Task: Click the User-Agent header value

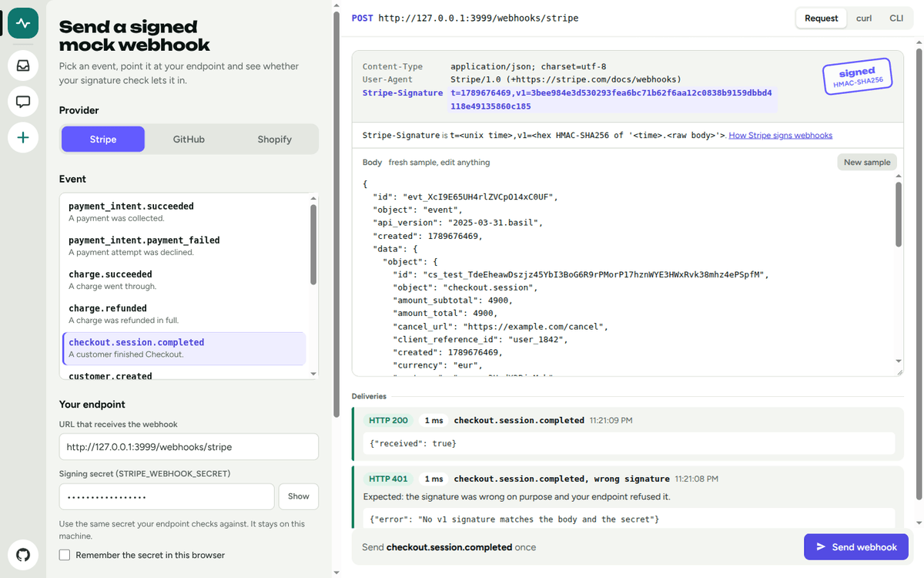Action: (x=565, y=79)
